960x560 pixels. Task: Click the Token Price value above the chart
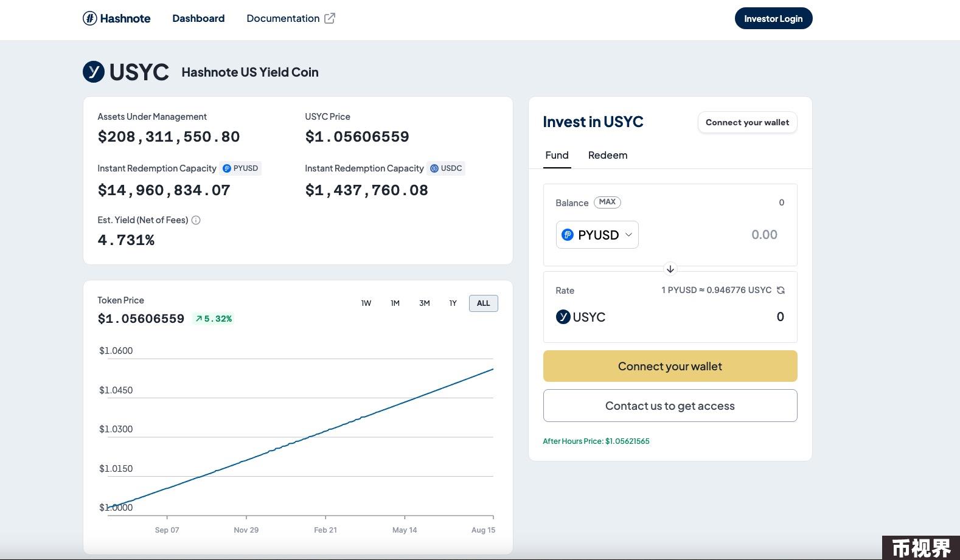141,319
